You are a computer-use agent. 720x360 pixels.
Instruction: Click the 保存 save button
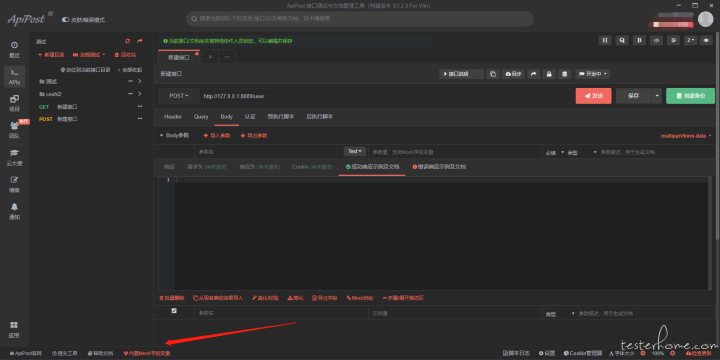click(633, 96)
